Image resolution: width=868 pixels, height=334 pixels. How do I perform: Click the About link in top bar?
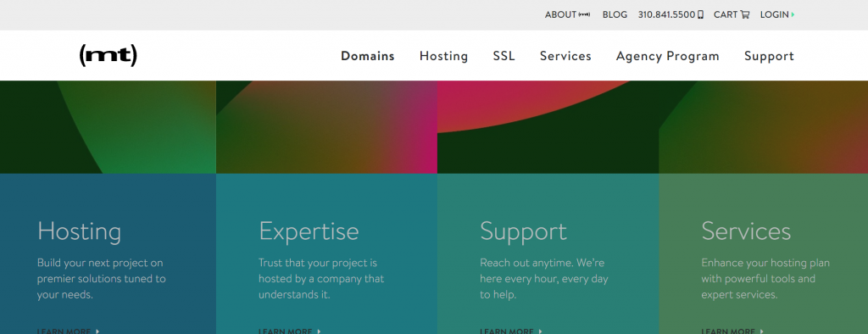tap(560, 15)
